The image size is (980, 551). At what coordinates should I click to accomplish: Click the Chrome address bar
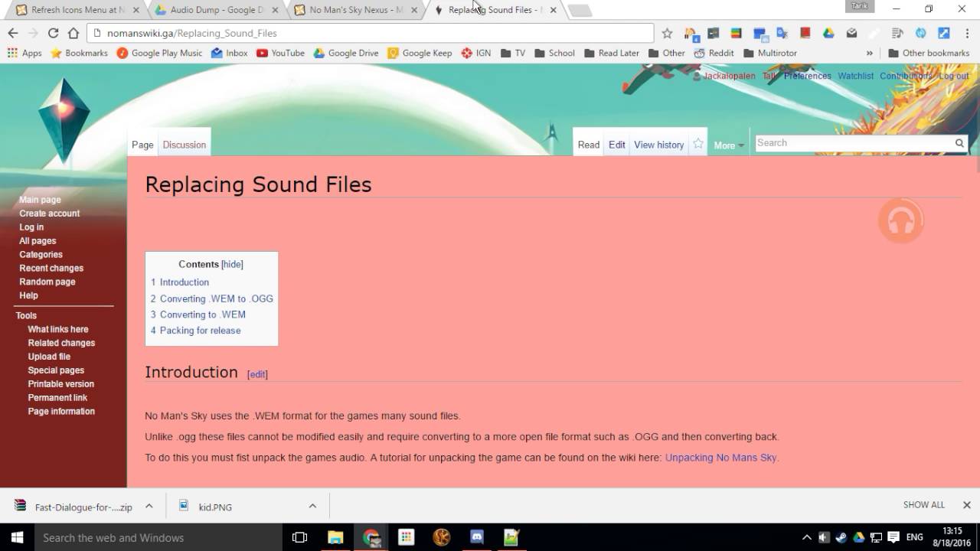pos(371,33)
